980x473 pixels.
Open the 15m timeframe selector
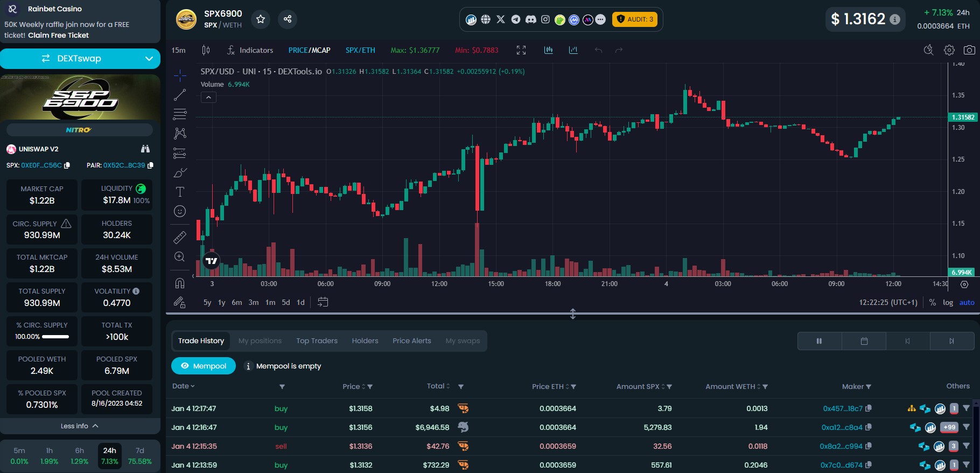click(x=178, y=50)
